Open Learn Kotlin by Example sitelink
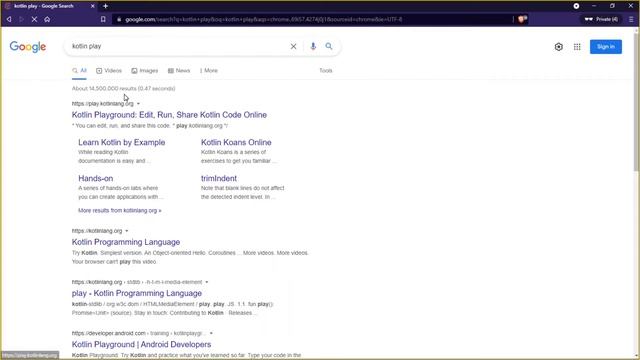The width and height of the screenshot is (640, 360). pos(122,142)
